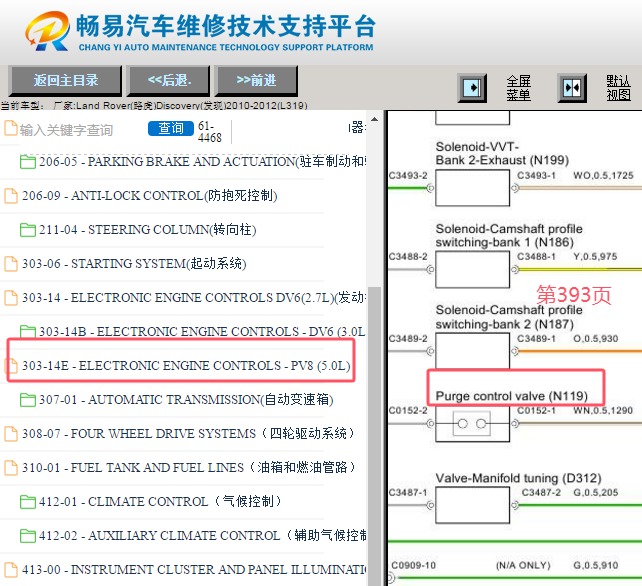Viewport: 642px width, 586px height.
Task: Click connector label C0152-2
Action: pyautogui.click(x=408, y=410)
